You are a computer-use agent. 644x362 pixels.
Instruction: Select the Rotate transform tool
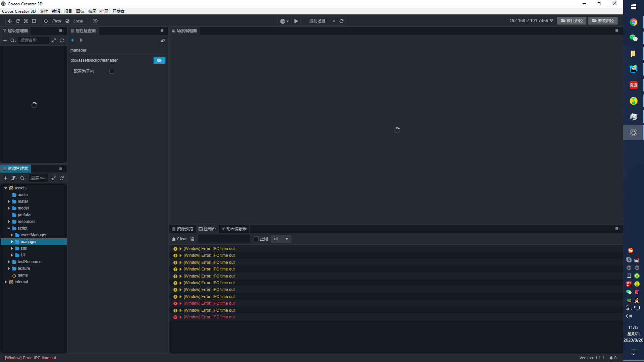point(18,21)
